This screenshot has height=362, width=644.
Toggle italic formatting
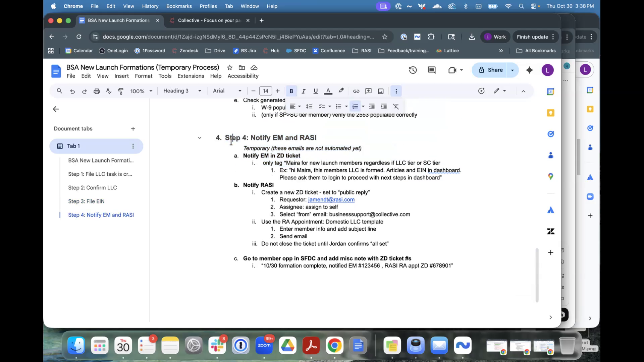point(303,91)
